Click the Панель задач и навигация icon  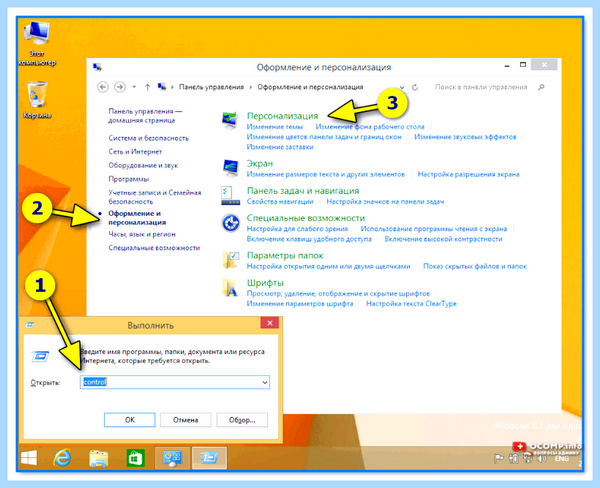(x=230, y=196)
